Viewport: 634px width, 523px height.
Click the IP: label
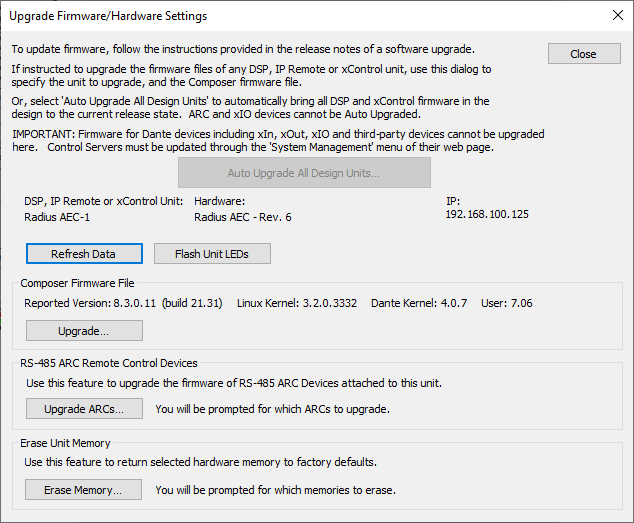tap(453, 201)
